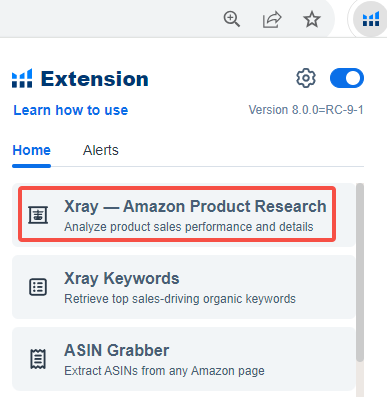The height and width of the screenshot is (397, 387).
Task: Open the 'Learn how to use' link
Action: coord(71,110)
